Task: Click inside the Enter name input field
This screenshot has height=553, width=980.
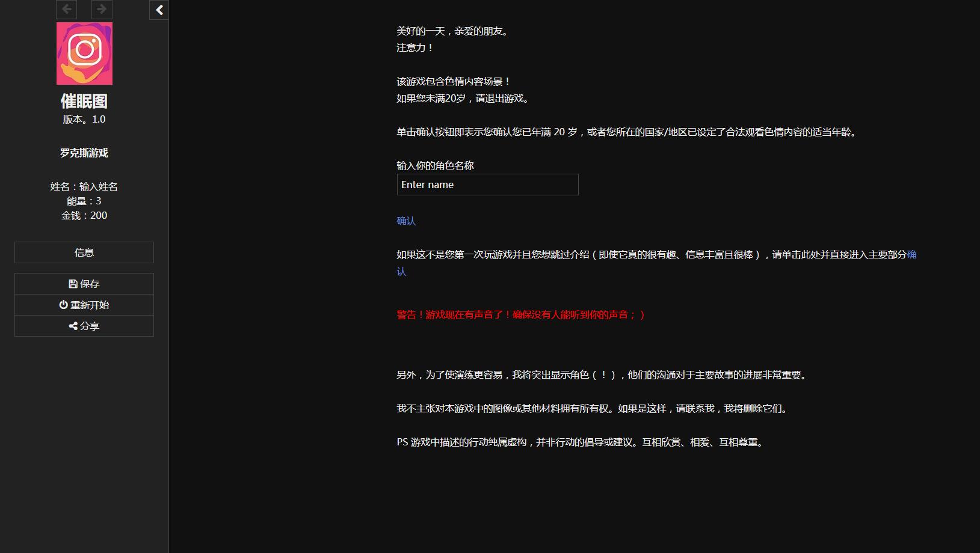Action: coord(487,185)
